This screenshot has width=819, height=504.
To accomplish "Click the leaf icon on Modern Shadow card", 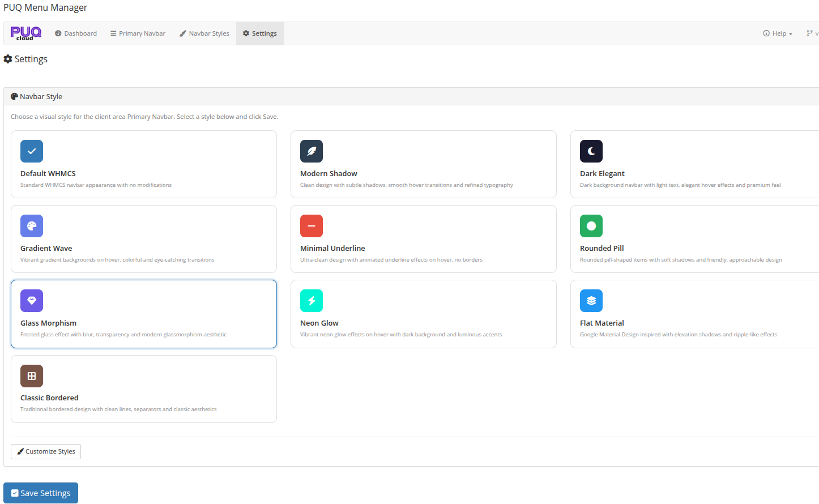I will [x=312, y=151].
